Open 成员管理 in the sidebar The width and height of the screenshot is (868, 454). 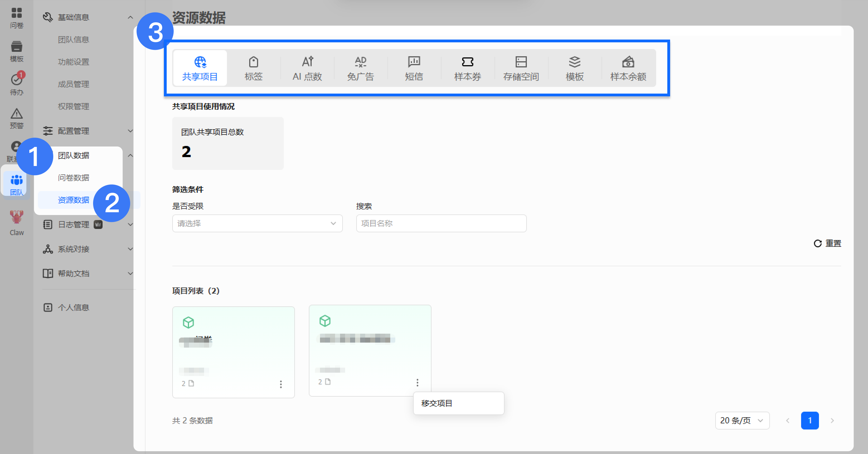coord(74,84)
